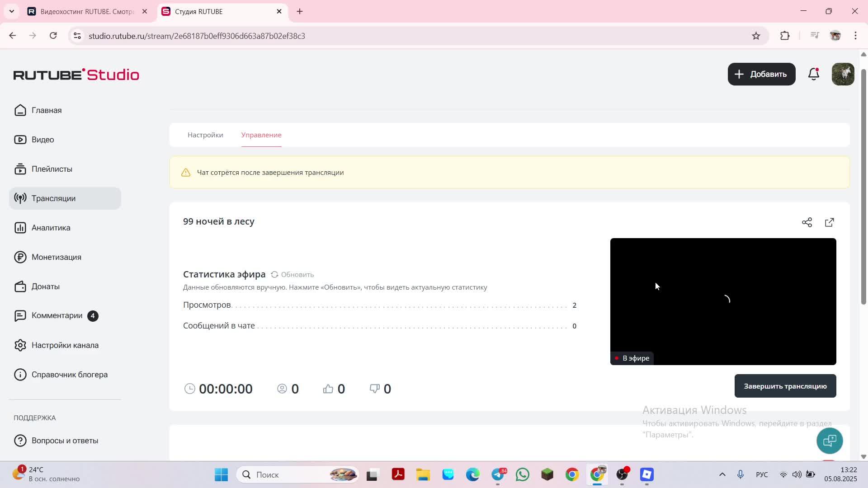Open Аналитика in the sidebar
This screenshot has width=868, height=488.
click(51, 228)
